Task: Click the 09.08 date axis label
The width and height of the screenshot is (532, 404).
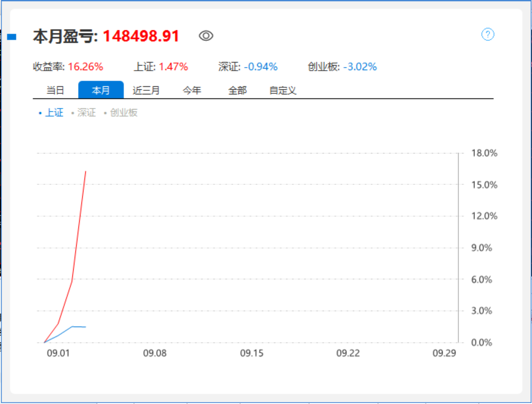Action: pyautogui.click(x=155, y=353)
